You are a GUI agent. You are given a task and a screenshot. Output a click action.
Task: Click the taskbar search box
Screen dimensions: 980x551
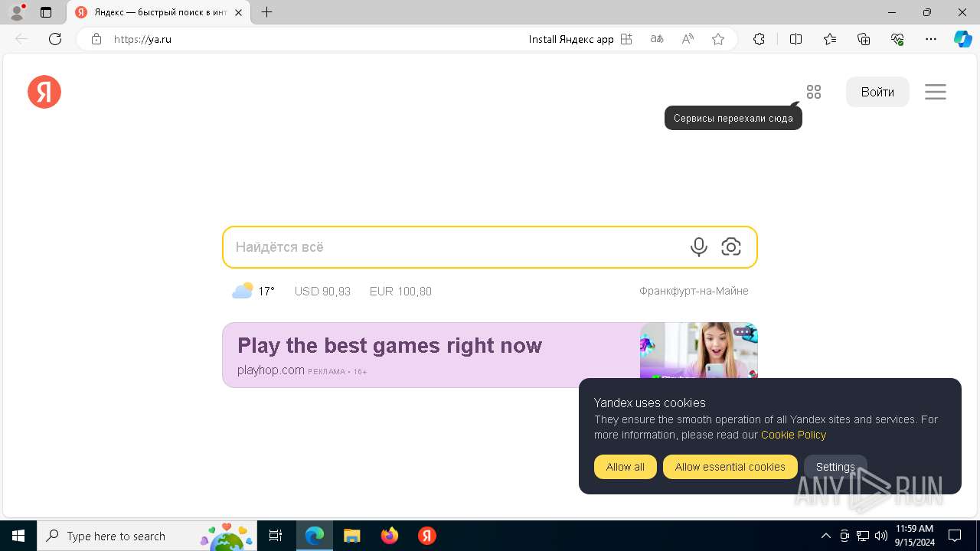(147, 536)
